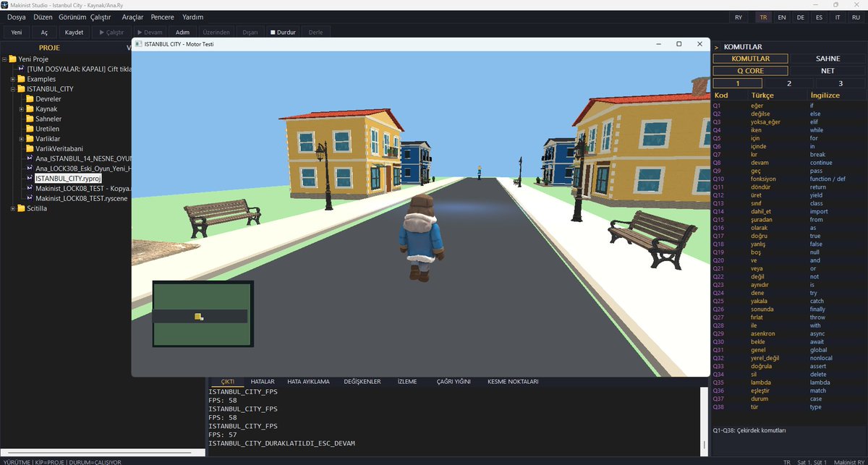This screenshot has width=868, height=465.
Task: Click the Motor Testi window icon
Action: 139,44
